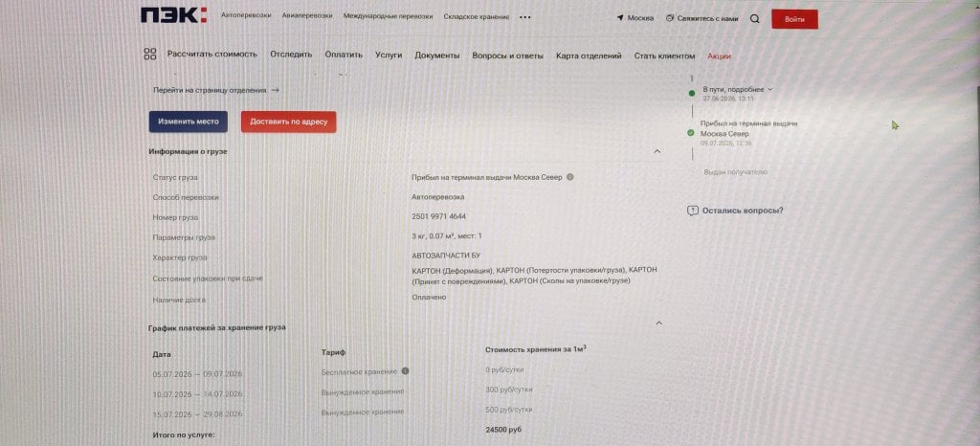This screenshot has width=980, height=446.
Task: Open the search magnifier icon
Action: click(754, 19)
